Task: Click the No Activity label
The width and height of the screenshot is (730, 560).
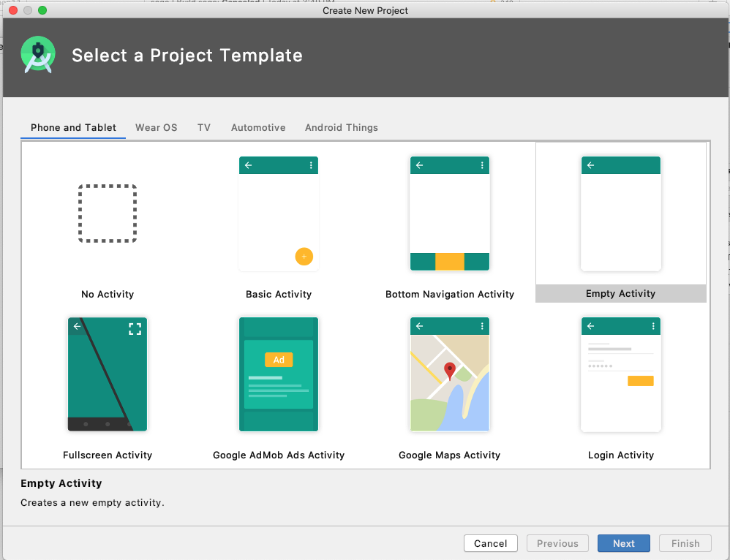Action: coord(108,294)
